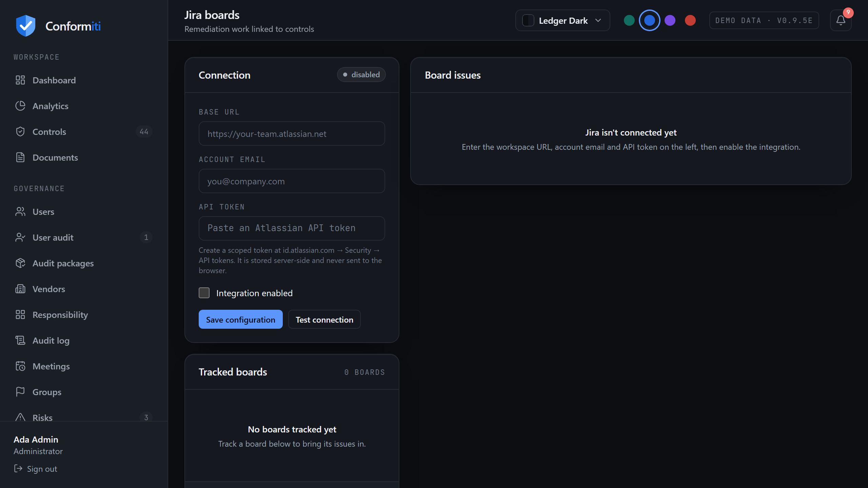
Task: Click the '0 BOARDS' counter label
Action: click(364, 372)
